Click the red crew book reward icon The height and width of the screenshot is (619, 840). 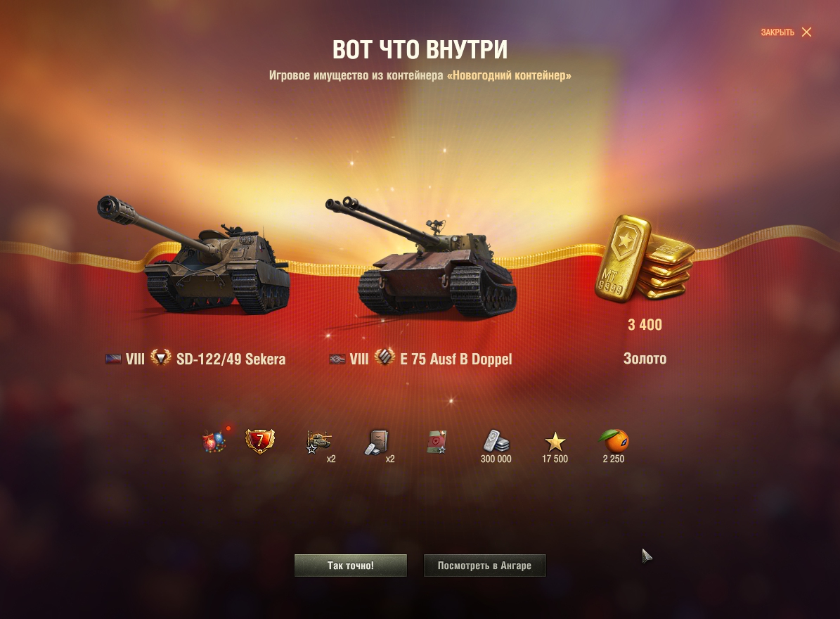437,442
